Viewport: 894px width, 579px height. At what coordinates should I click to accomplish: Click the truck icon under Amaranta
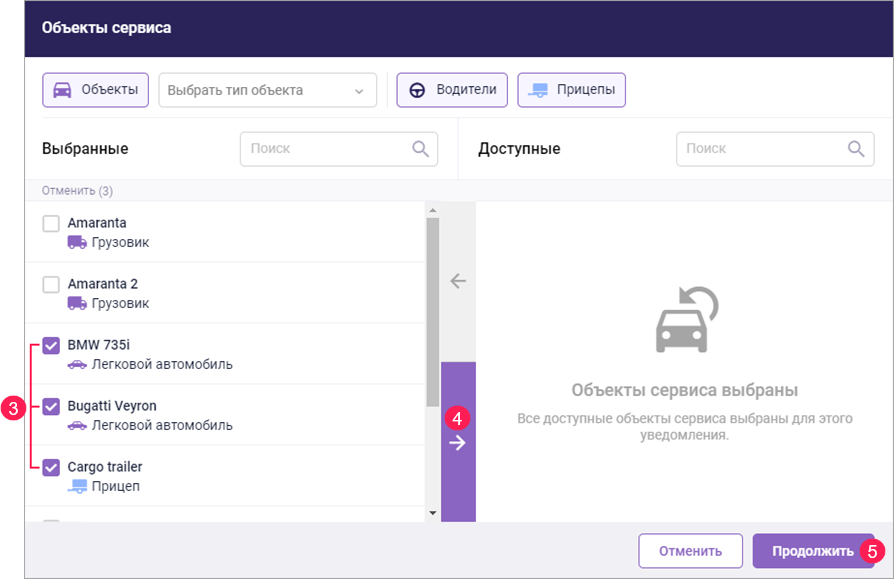point(77,242)
